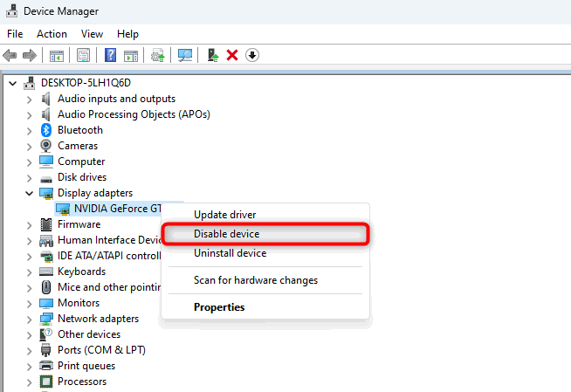
Task: Choose Update driver from context menu
Action: tap(224, 215)
